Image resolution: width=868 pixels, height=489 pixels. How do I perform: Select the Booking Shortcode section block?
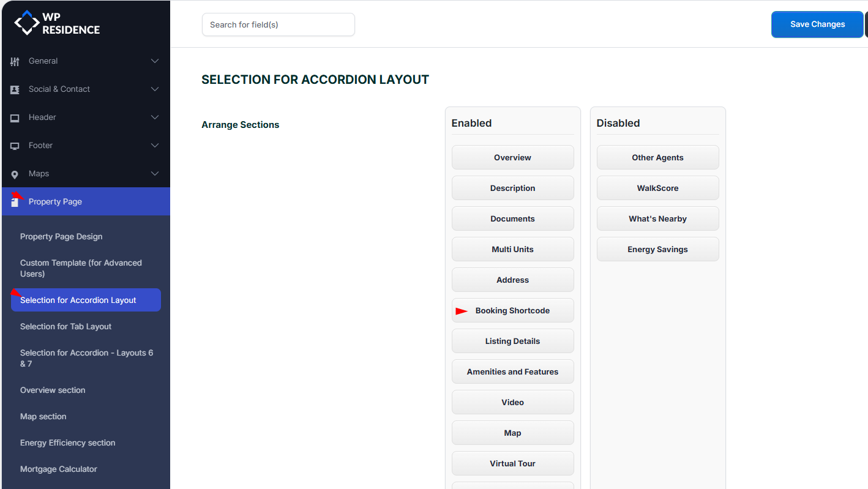click(x=512, y=310)
